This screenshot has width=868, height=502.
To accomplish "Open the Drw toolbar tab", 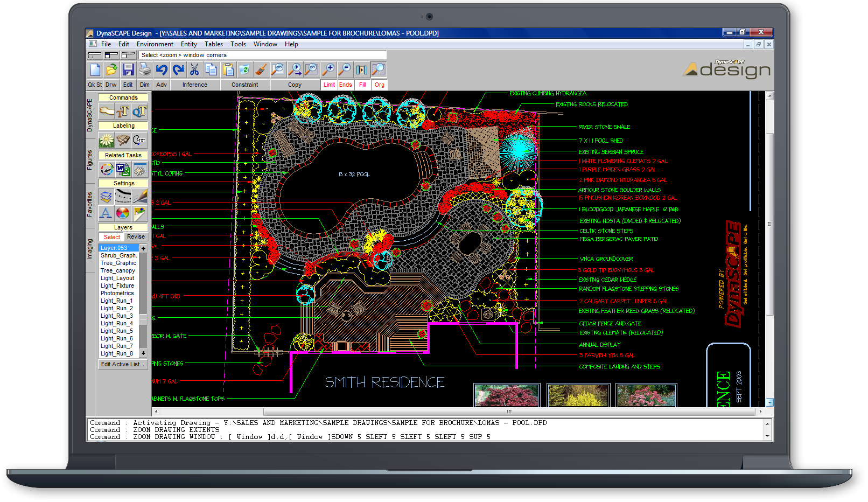I will click(111, 85).
